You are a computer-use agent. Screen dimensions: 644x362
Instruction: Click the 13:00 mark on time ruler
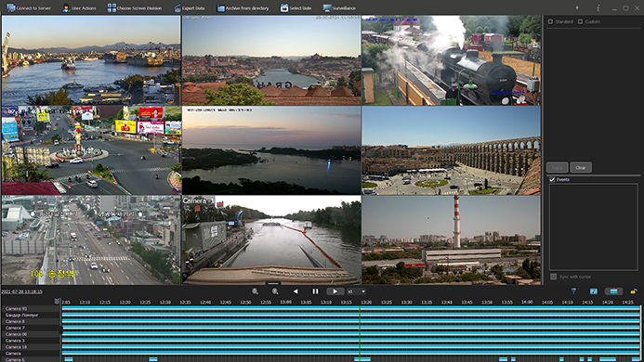[x=286, y=302]
